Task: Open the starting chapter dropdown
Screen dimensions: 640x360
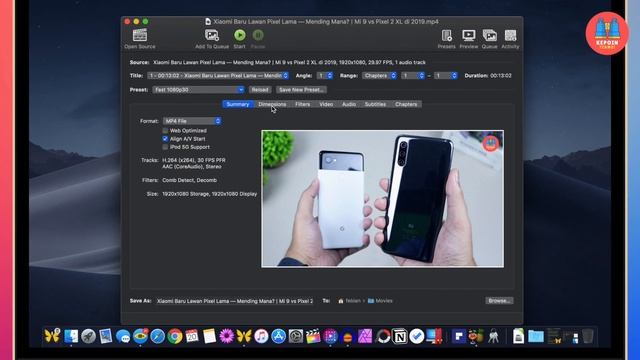Action: pos(413,76)
